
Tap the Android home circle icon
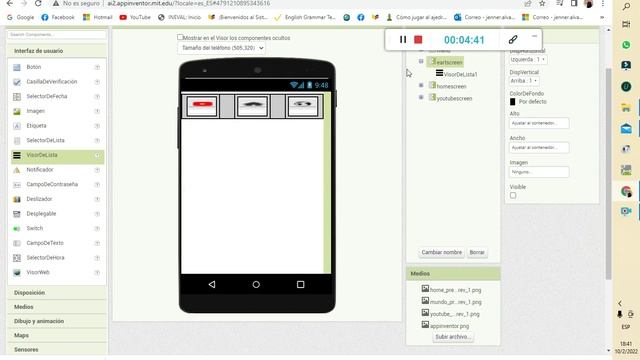pos(256,284)
